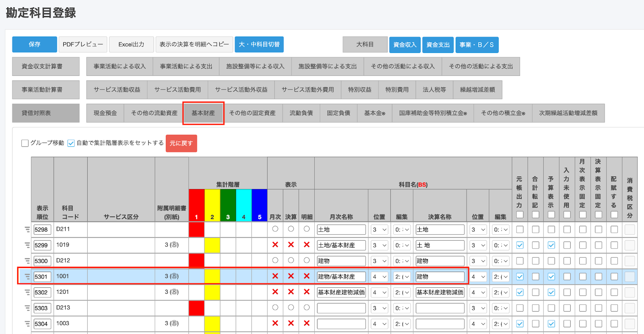Open 決算 編集 dropdown in row 1001

[500, 277]
